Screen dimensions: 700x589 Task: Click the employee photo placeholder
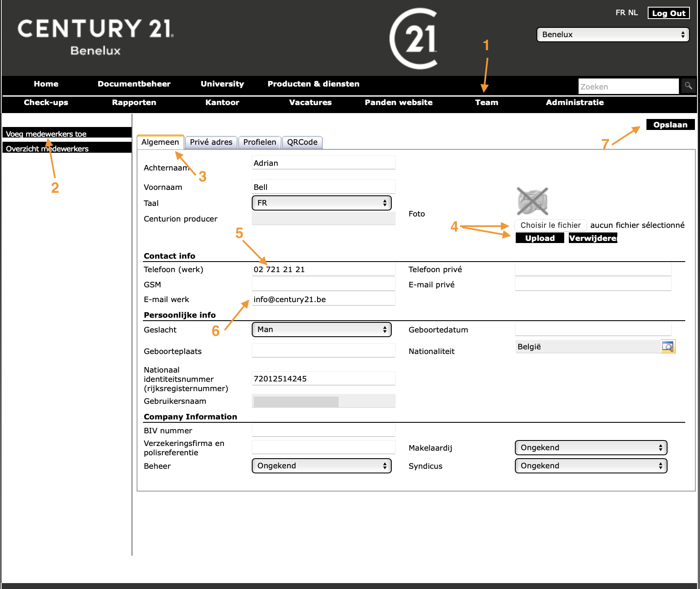pos(532,201)
